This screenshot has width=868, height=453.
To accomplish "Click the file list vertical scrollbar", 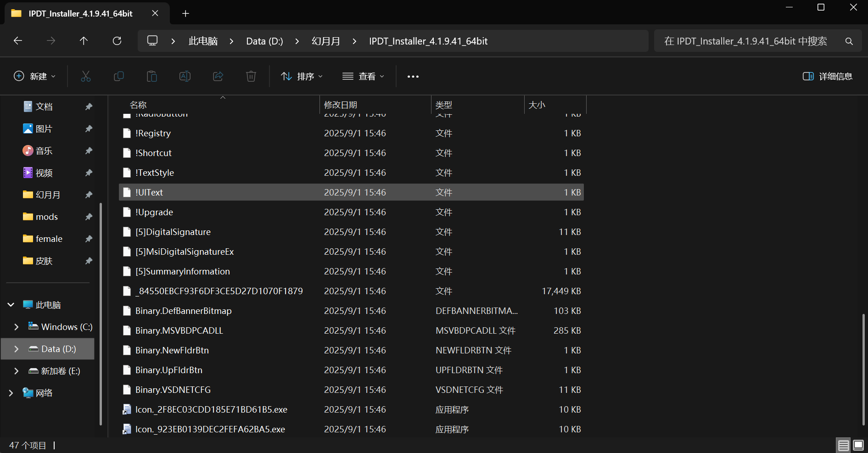I will [863, 369].
